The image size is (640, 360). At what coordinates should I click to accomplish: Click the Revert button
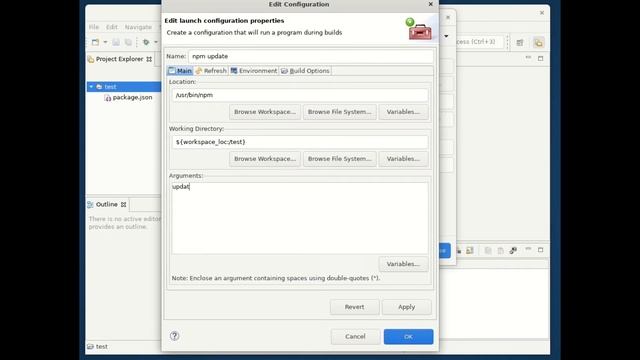354,307
